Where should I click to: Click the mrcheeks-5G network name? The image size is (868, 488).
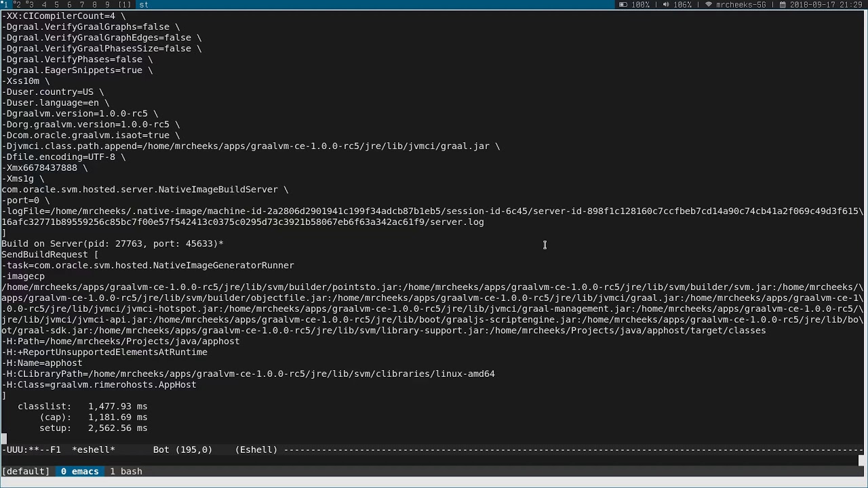click(x=741, y=5)
